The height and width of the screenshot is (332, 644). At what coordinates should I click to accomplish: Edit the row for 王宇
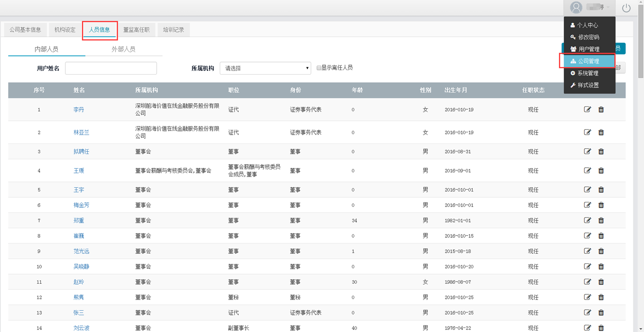[x=587, y=190]
